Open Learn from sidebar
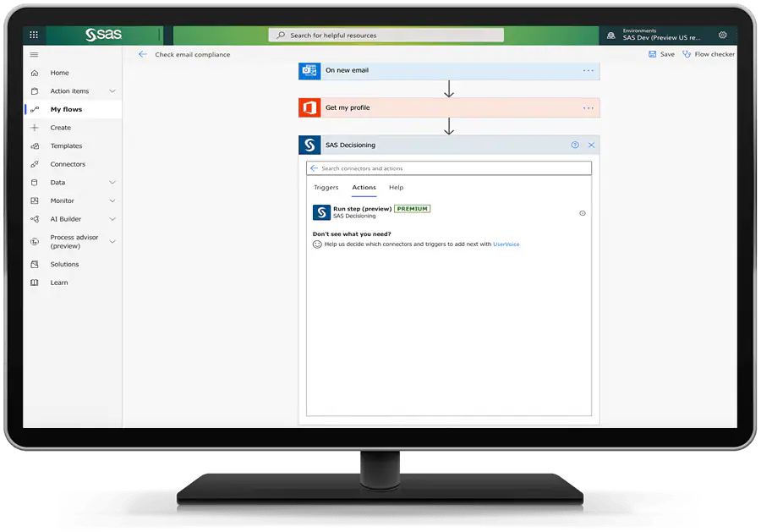761x532 pixels. coord(59,282)
